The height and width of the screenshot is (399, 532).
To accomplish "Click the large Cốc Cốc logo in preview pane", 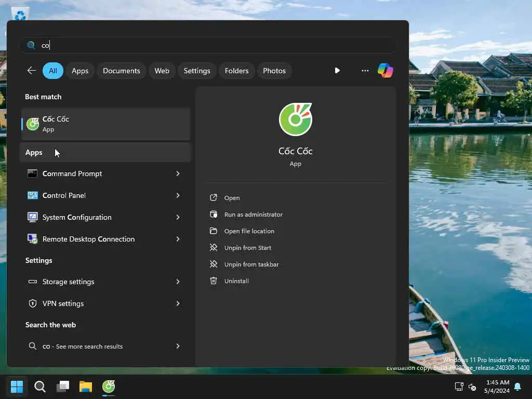I will point(295,119).
